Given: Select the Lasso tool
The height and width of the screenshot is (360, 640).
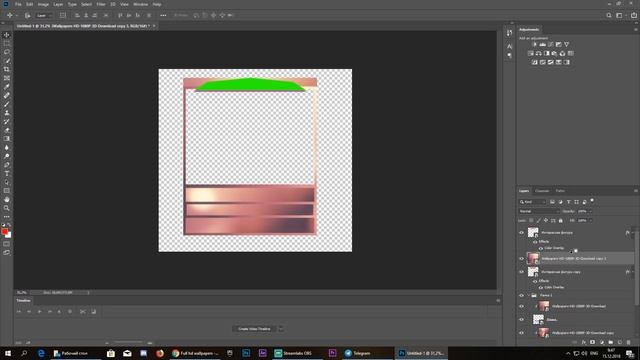Looking at the screenshot, I should pyautogui.click(x=7, y=52).
